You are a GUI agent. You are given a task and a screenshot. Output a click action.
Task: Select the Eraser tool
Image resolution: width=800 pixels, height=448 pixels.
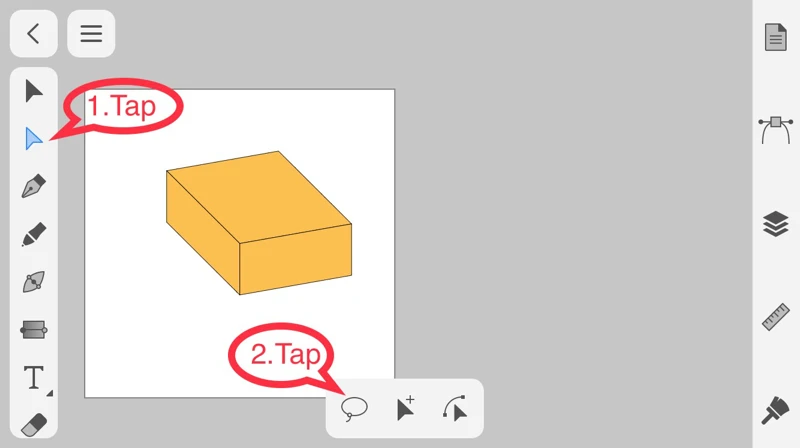click(x=34, y=425)
